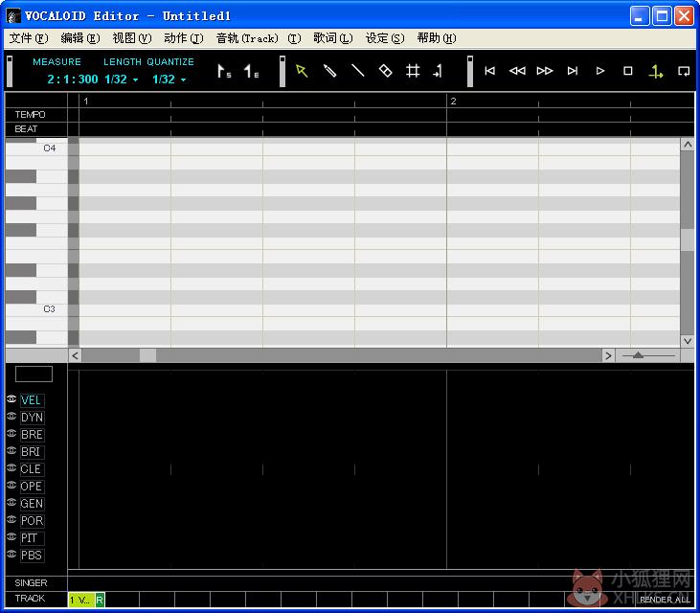
Task: Start playback with the play button
Action: tap(600, 71)
